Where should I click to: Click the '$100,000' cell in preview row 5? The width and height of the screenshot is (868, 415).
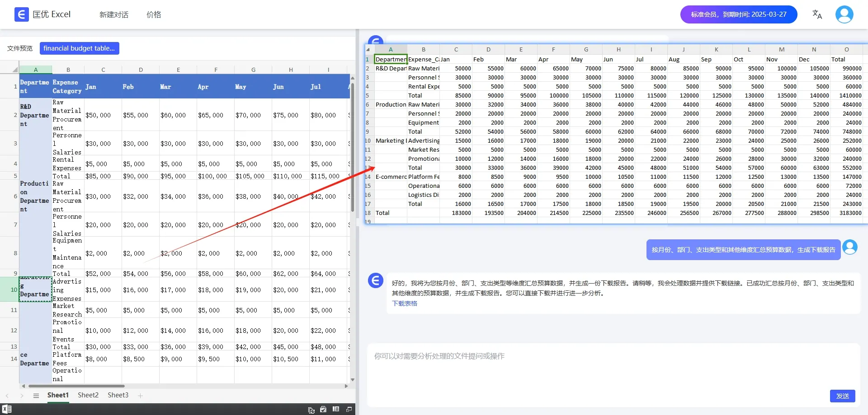[x=216, y=176]
